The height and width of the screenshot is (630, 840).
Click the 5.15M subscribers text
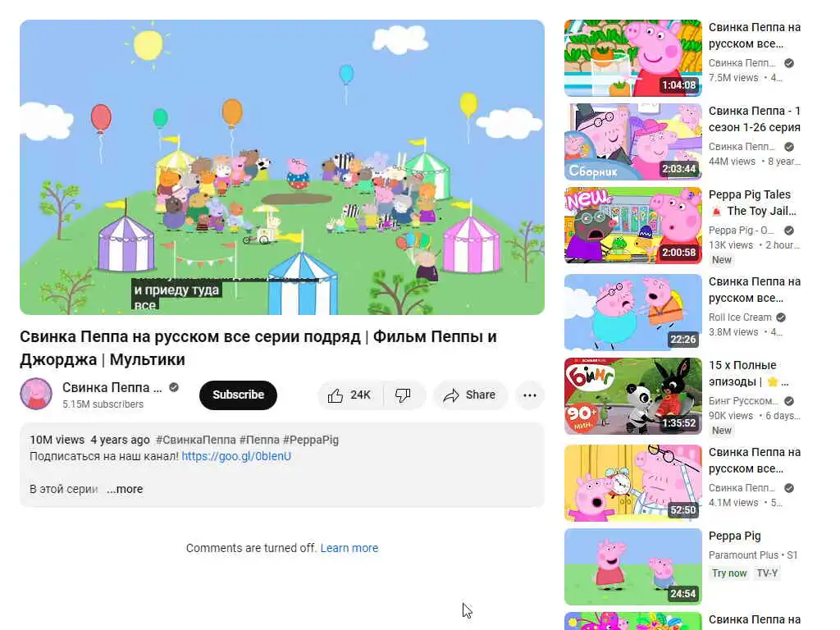pos(103,404)
